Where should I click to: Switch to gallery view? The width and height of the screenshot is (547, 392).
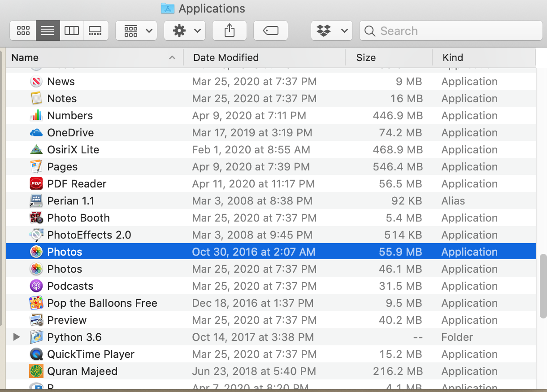click(96, 30)
